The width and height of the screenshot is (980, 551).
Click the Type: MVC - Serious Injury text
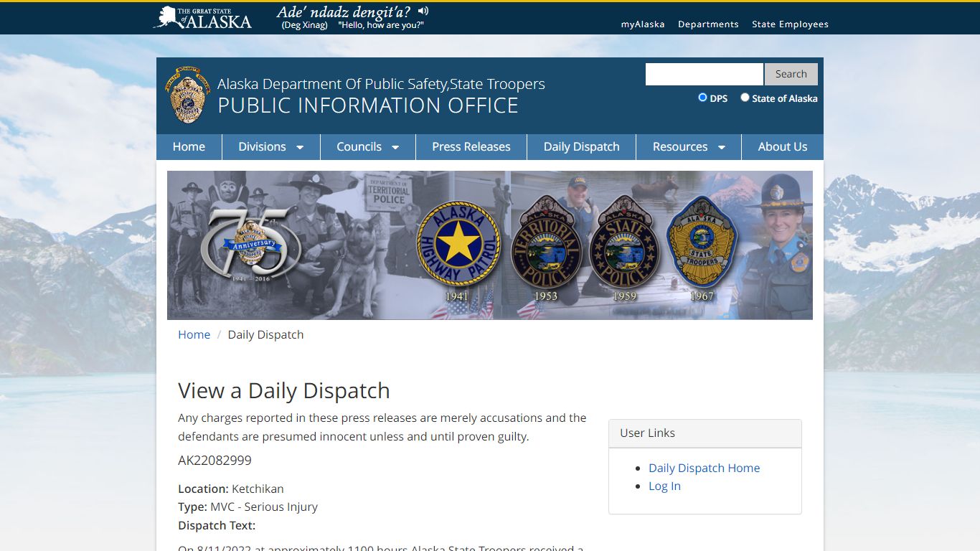248,507
